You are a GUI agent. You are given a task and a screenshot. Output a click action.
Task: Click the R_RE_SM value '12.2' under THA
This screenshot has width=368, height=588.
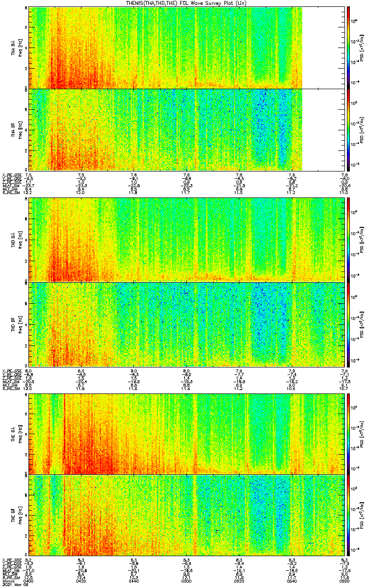28,193
